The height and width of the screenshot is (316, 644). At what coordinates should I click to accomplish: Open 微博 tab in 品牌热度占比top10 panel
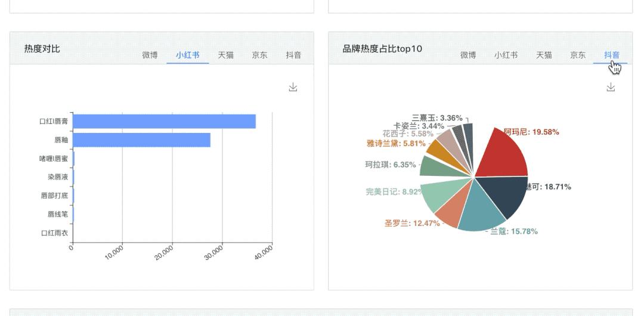pos(468,55)
